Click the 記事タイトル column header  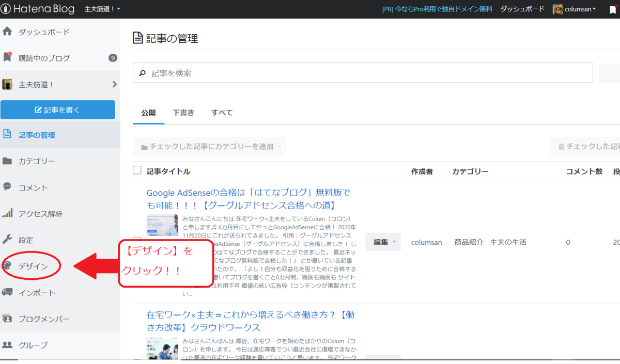tap(168, 171)
